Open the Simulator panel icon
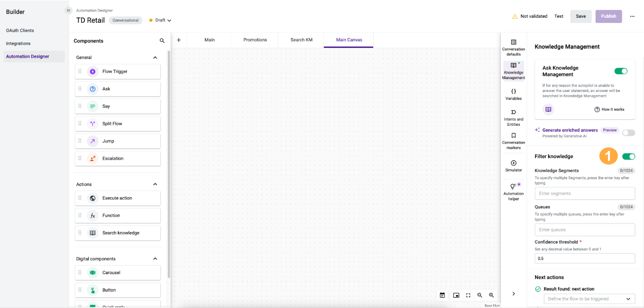 coord(513,163)
